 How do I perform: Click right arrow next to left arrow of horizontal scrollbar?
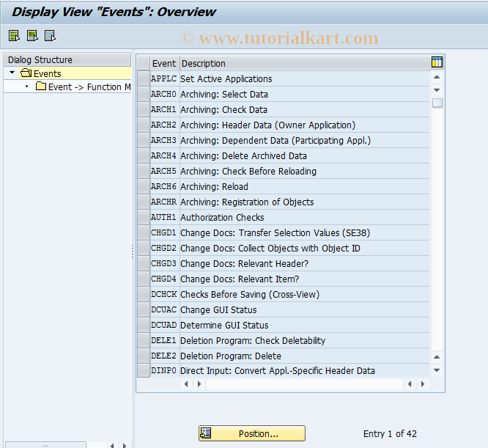[x=199, y=384]
